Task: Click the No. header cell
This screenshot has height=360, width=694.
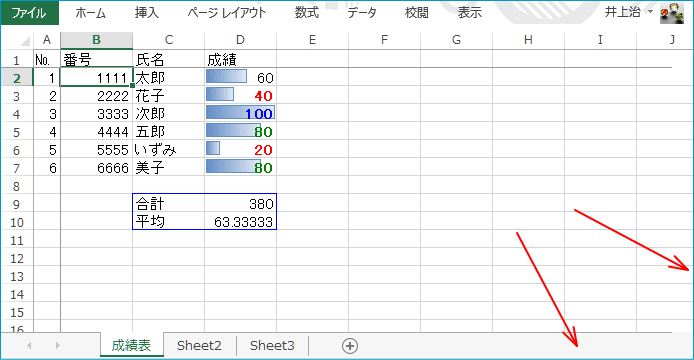Action: point(47,59)
